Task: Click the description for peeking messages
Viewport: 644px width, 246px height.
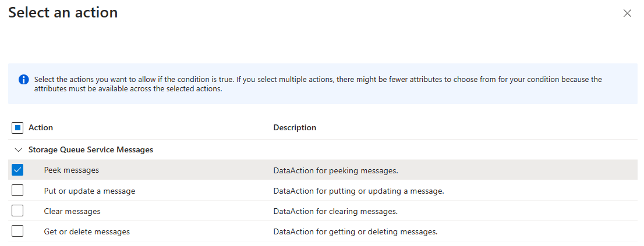Action: tap(335, 170)
